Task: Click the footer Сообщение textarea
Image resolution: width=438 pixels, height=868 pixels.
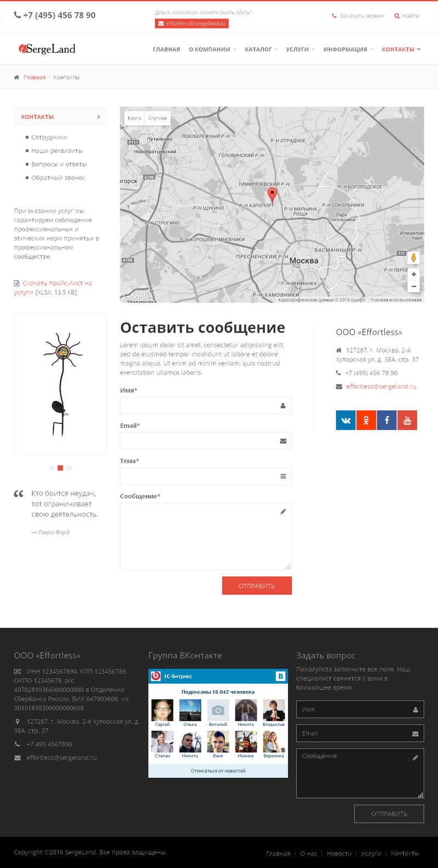Action: coord(360,773)
